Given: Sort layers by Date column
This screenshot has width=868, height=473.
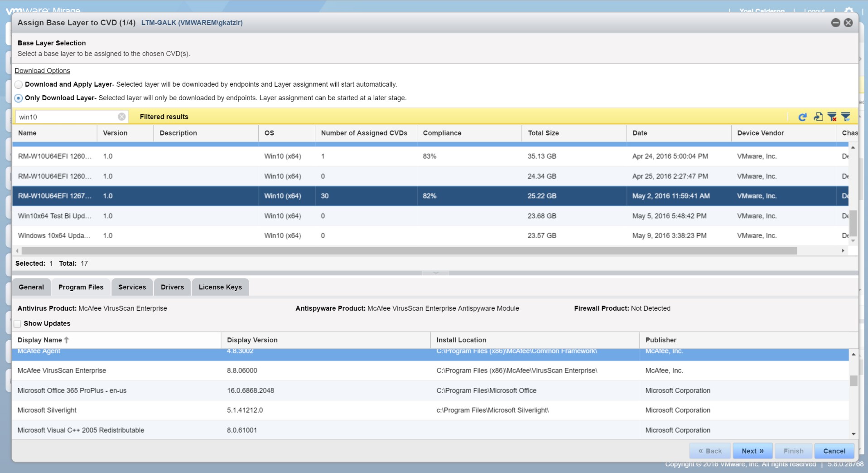Looking at the screenshot, I should [679, 133].
